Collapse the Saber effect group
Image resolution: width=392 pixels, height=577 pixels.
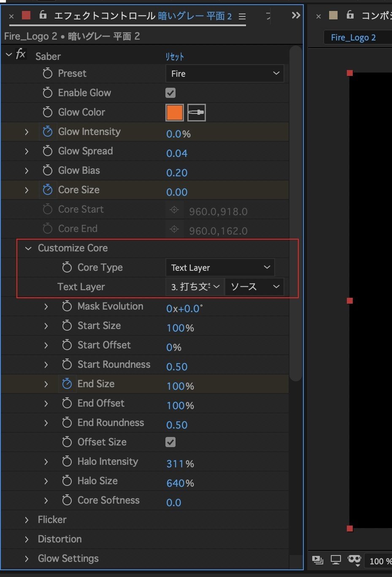coord(9,55)
